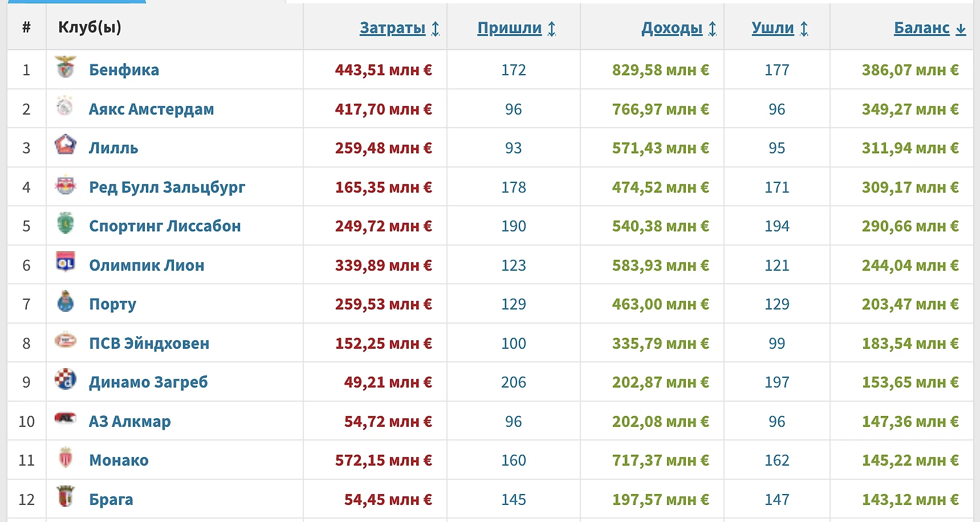Click Lyon balance 244,04 млн €
980x522 pixels.
coord(910,265)
